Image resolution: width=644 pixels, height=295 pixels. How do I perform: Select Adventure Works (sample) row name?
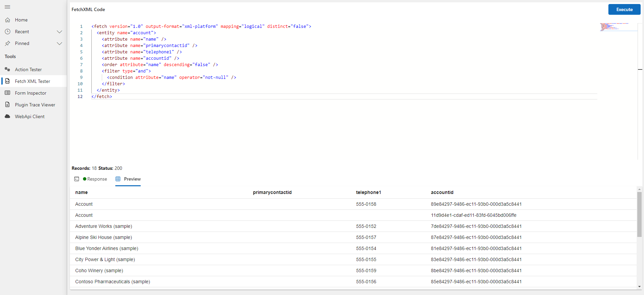103,226
